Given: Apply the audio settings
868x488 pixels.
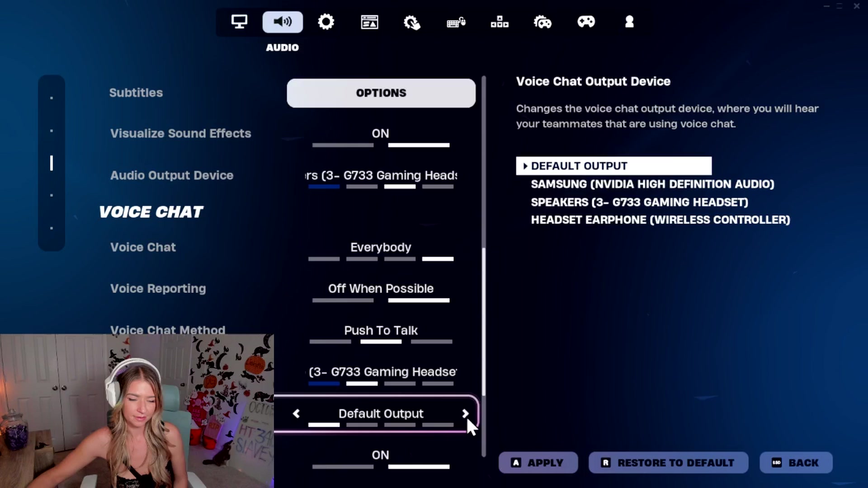Looking at the screenshot, I should [x=538, y=463].
